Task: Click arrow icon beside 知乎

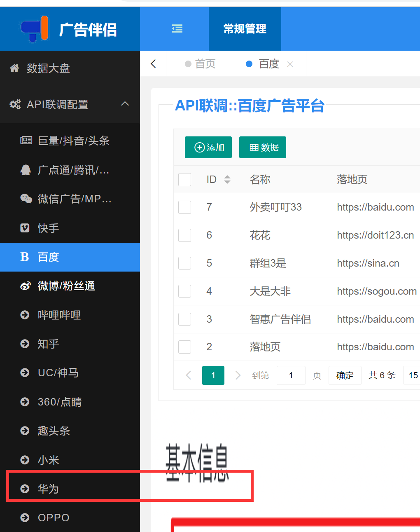Action: coord(25,344)
